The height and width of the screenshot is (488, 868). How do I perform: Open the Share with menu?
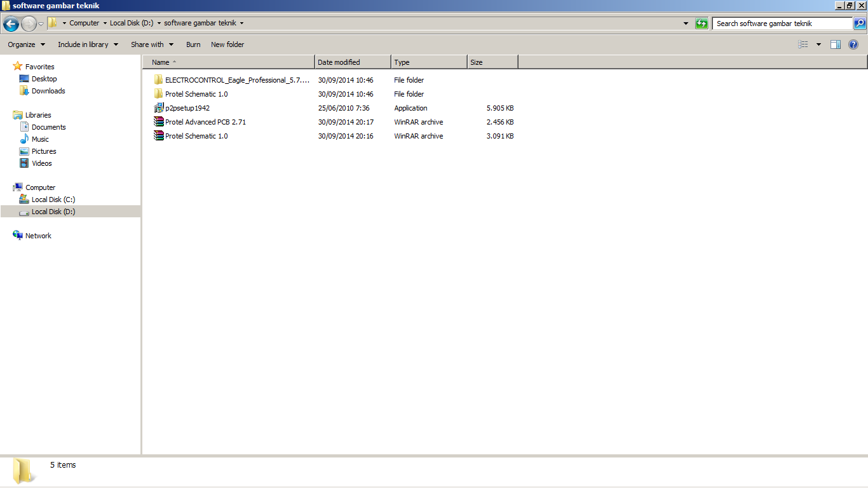pyautogui.click(x=152, y=44)
